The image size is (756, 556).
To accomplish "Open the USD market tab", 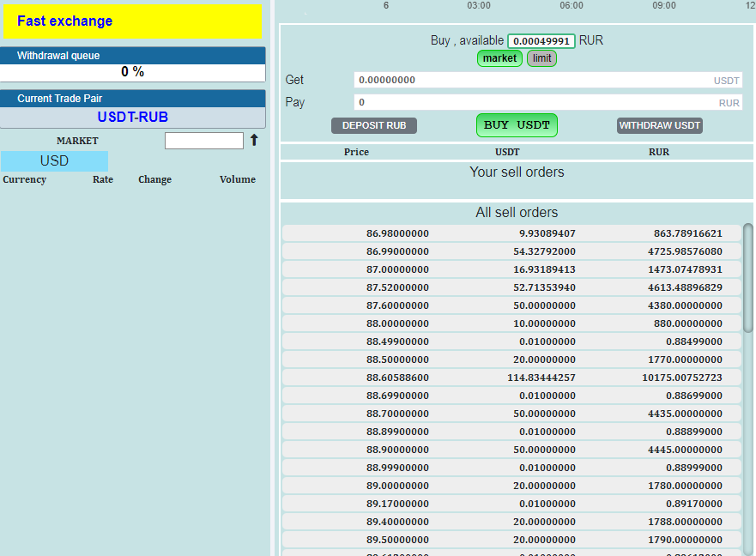I will (x=54, y=161).
